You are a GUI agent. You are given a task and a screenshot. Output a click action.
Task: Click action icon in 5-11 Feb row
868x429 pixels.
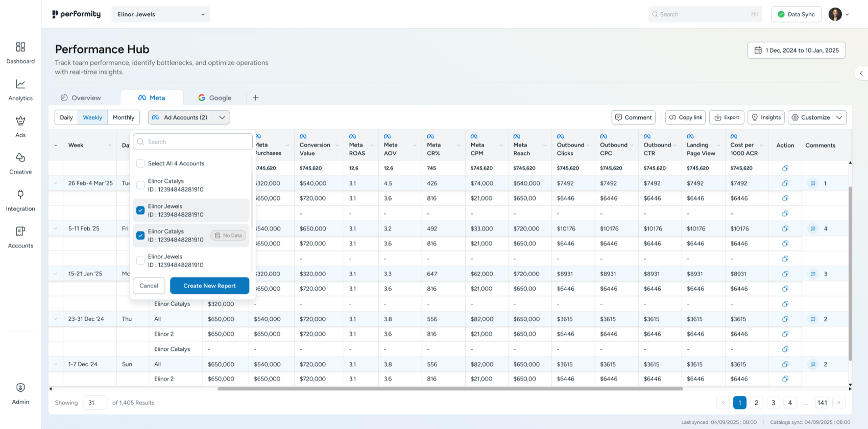tap(785, 228)
